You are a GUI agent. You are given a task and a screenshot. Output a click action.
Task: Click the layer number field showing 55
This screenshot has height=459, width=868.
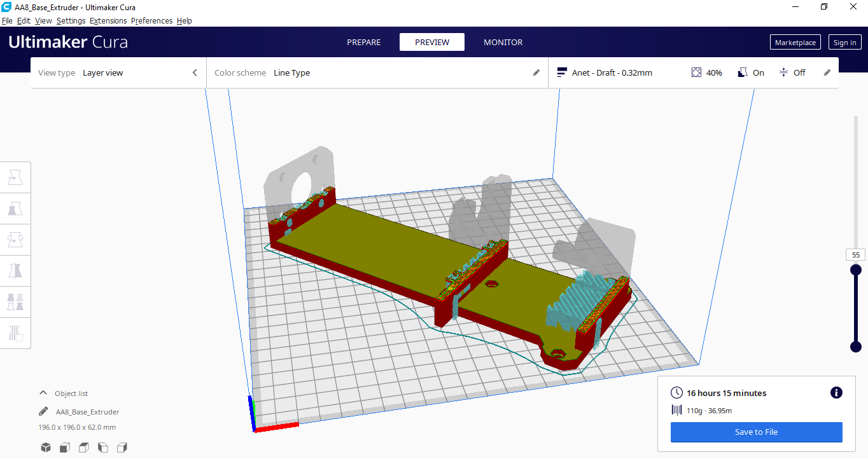[856, 255]
